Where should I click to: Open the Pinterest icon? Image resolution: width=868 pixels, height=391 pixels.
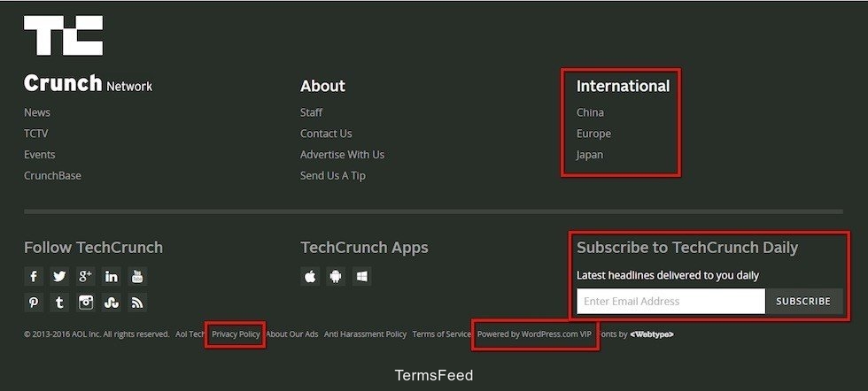pos(34,303)
